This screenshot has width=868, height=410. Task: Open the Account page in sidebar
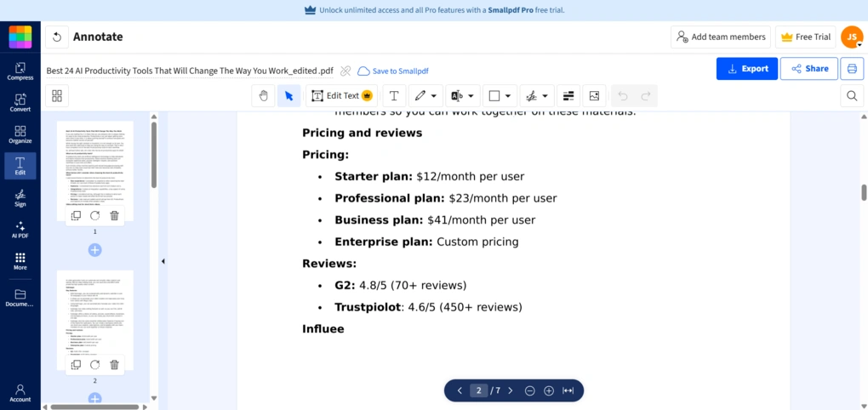pyautogui.click(x=20, y=393)
